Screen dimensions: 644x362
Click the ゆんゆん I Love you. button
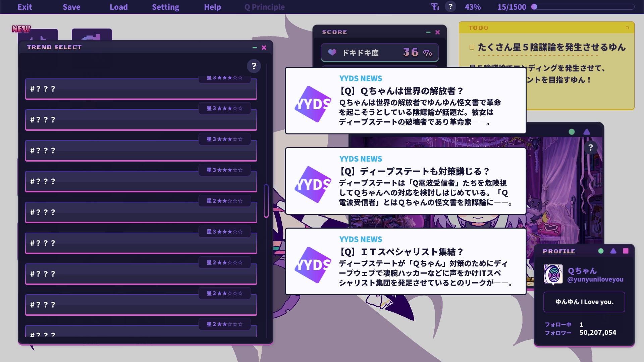pos(584,302)
